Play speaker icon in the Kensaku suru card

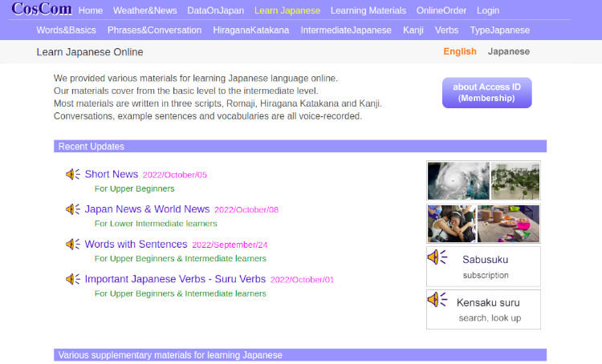click(x=437, y=300)
